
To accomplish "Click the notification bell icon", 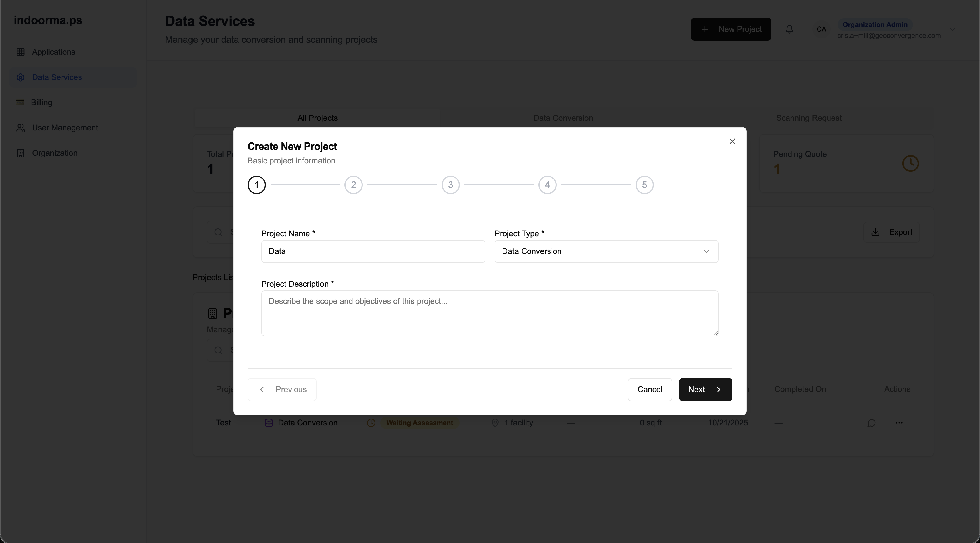I will 789,29.
